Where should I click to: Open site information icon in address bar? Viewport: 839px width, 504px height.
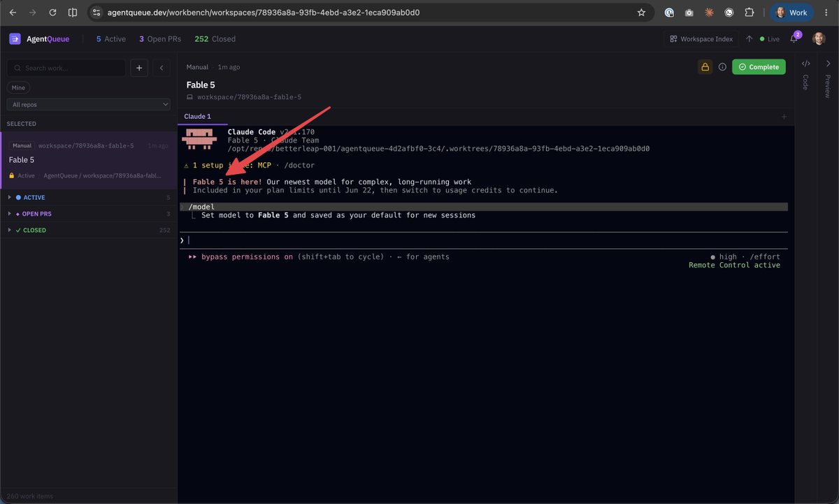pyautogui.click(x=97, y=13)
